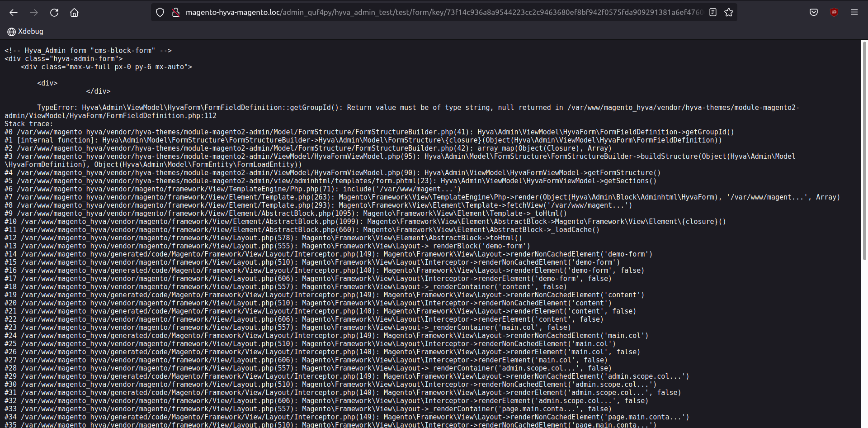
Task: Click stack frame #28 _renderContainer admin.scope.col
Action: (308, 368)
